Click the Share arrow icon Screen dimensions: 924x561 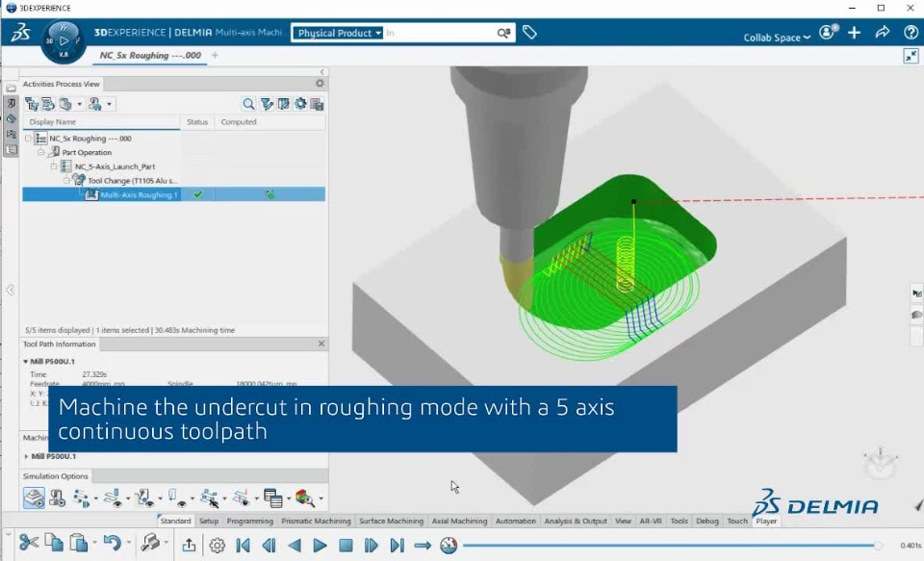[x=883, y=33]
